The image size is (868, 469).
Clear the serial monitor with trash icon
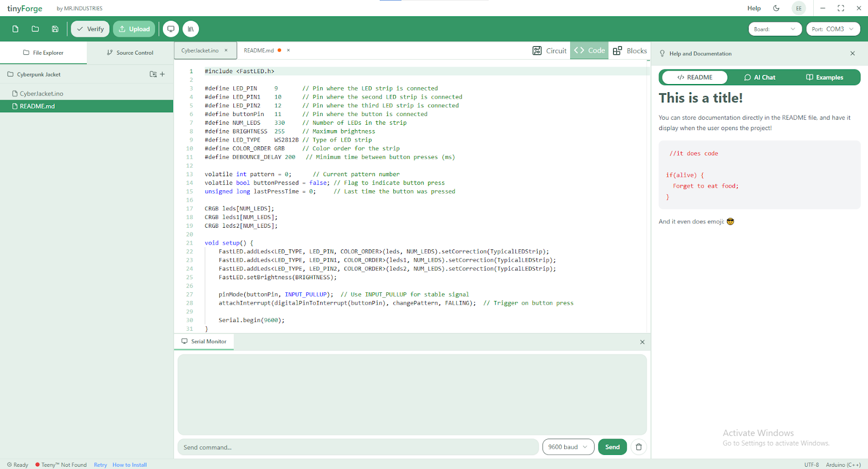point(639,447)
